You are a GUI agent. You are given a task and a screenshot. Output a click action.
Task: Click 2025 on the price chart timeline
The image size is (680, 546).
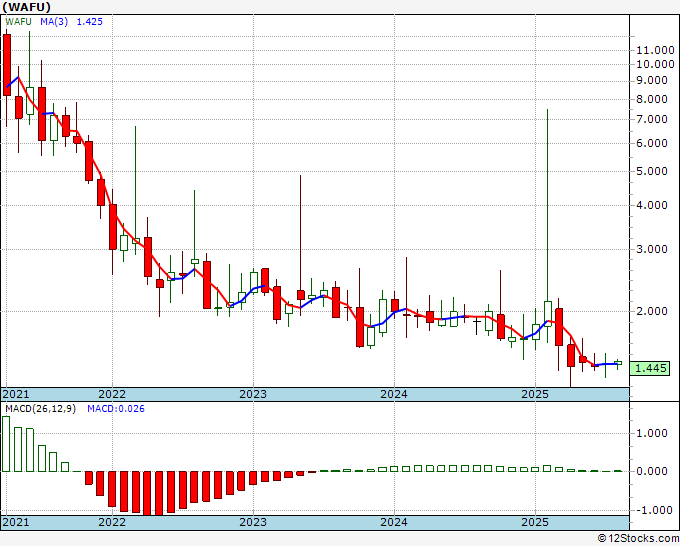(x=535, y=394)
